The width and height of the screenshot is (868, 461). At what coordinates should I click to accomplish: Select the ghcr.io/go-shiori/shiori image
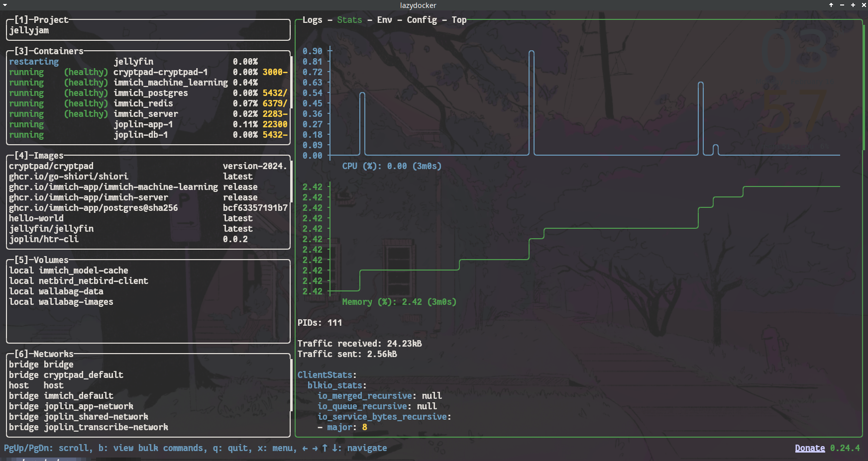[x=148, y=177]
